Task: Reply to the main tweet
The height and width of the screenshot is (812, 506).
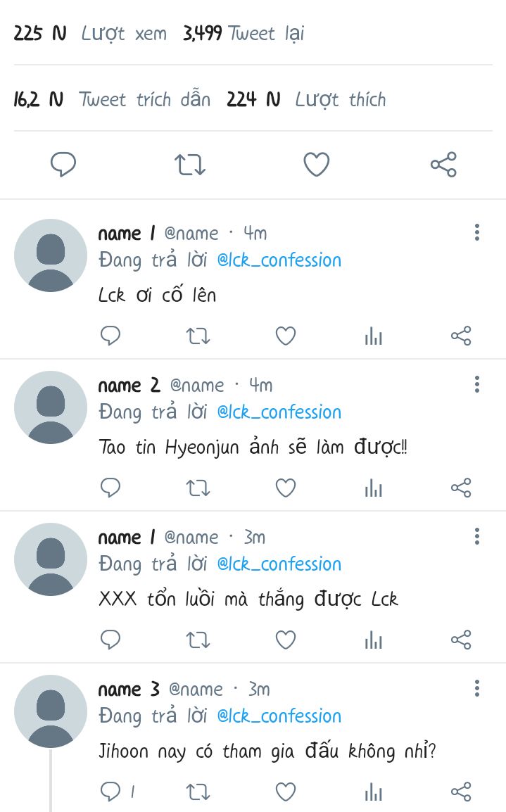Action: [x=63, y=165]
